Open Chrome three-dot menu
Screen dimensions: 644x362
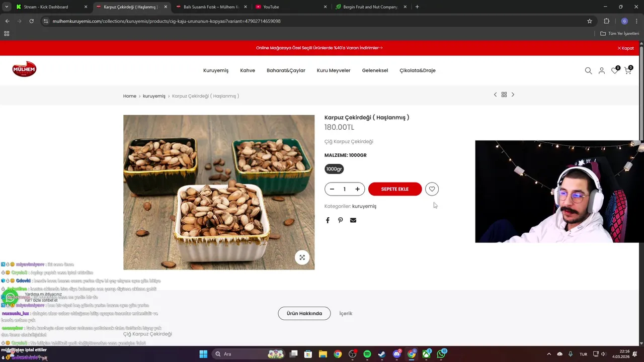coord(636,21)
